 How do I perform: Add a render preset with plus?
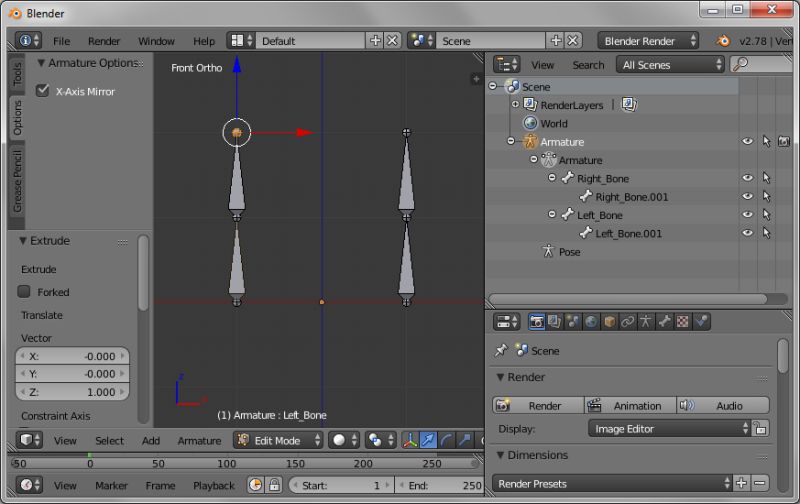(x=741, y=483)
